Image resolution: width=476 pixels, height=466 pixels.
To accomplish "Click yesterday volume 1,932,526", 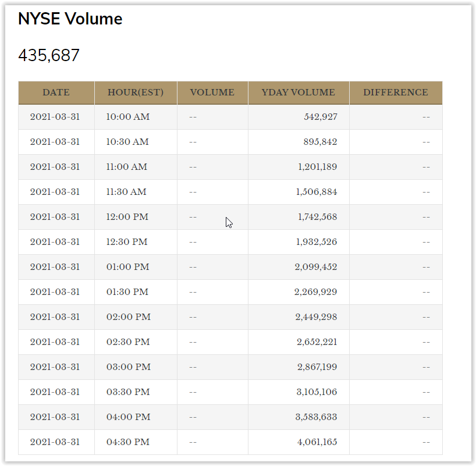I will click(x=317, y=241).
